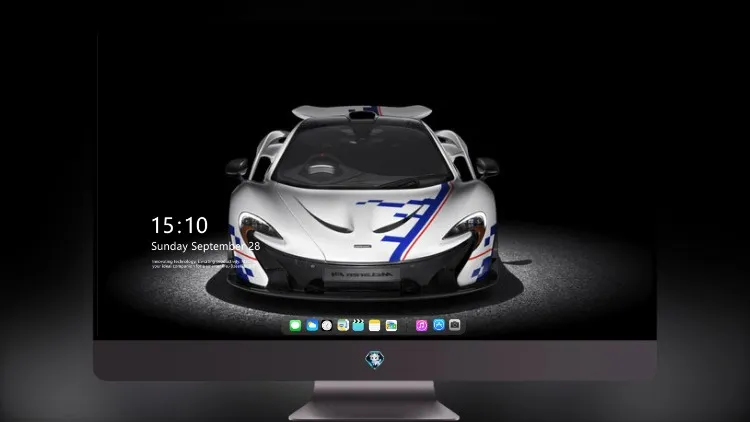The image size is (750, 422).
Task: Open the Weather app with cloud icon
Action: click(x=312, y=325)
